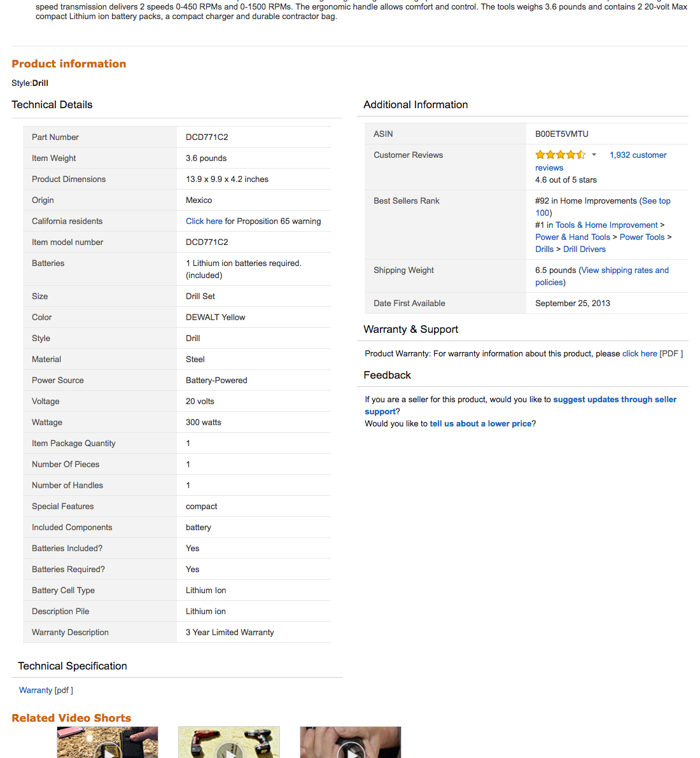700x758 pixels.
Task: Tell us about a lower price
Action: click(x=480, y=423)
